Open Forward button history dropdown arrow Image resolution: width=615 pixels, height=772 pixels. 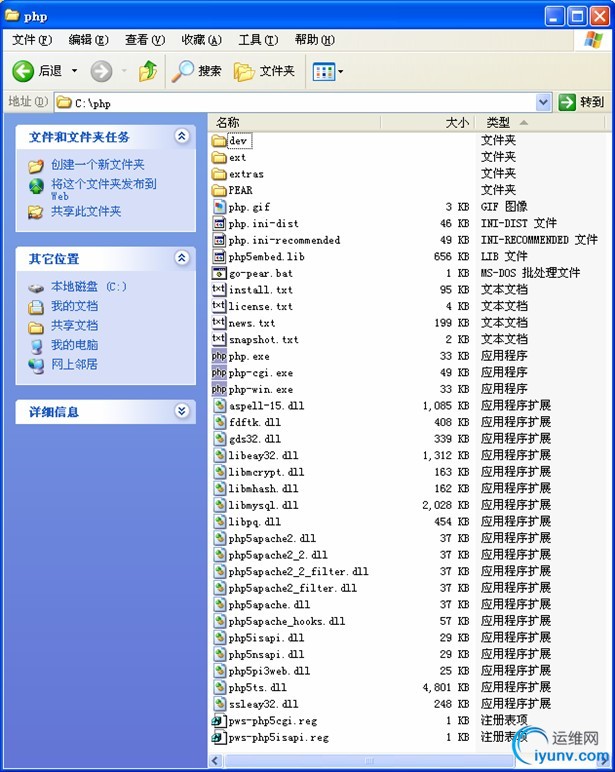click(124, 71)
